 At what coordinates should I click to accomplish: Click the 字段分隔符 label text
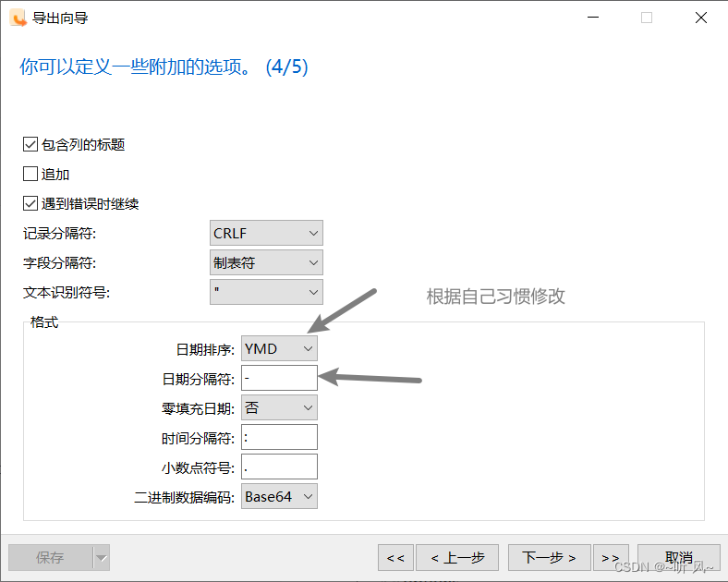(x=59, y=262)
